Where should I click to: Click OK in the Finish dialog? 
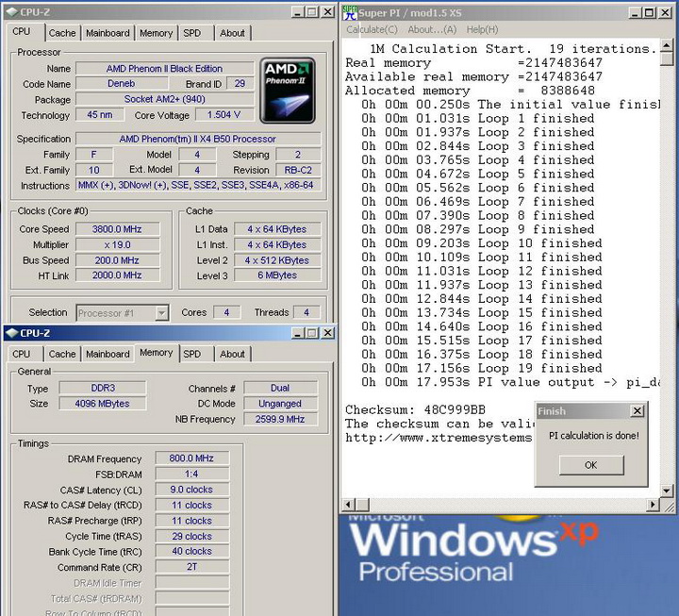591,465
